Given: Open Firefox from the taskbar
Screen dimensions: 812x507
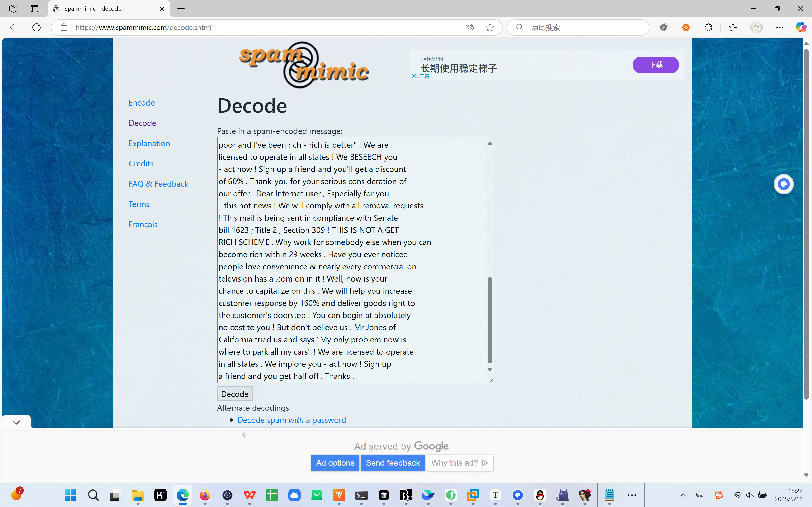Looking at the screenshot, I should [x=205, y=495].
